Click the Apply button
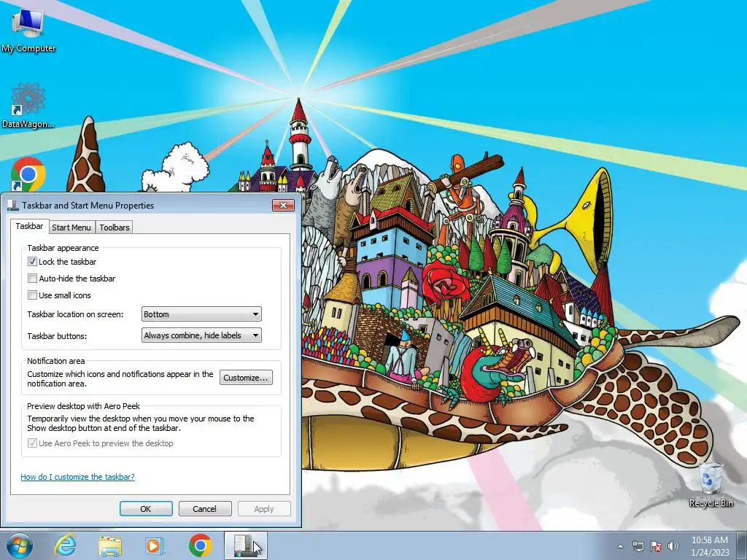This screenshot has width=747, height=560. (264, 508)
